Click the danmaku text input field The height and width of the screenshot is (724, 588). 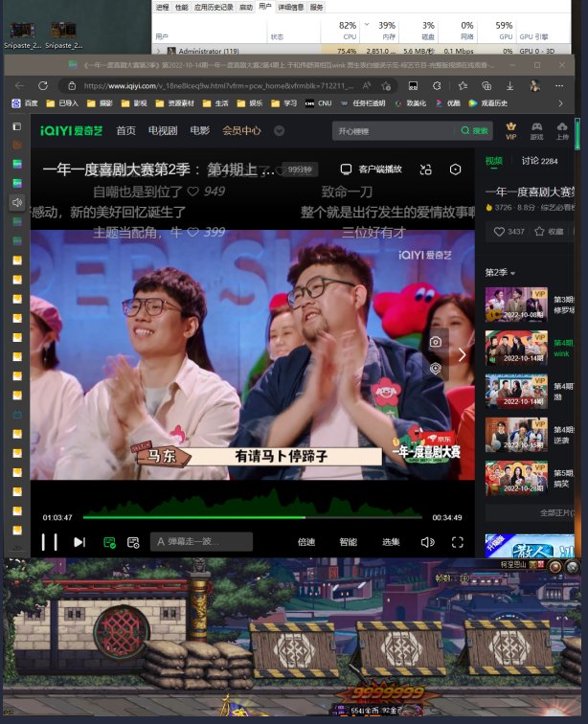pyautogui.click(x=201, y=542)
